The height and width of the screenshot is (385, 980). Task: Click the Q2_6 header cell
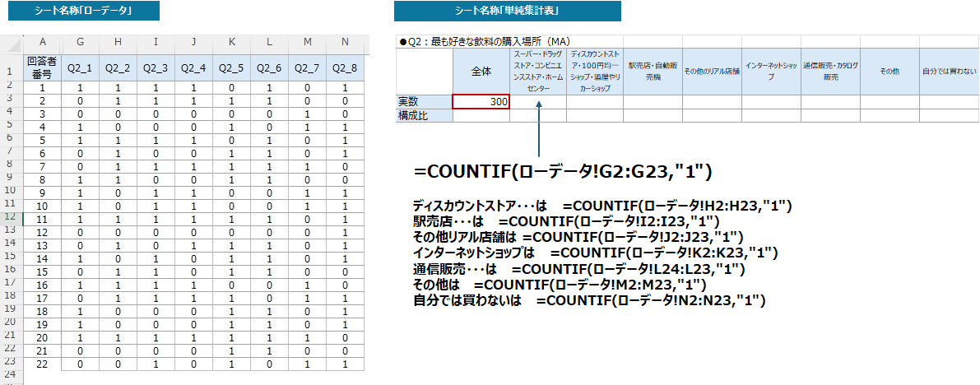tap(269, 67)
